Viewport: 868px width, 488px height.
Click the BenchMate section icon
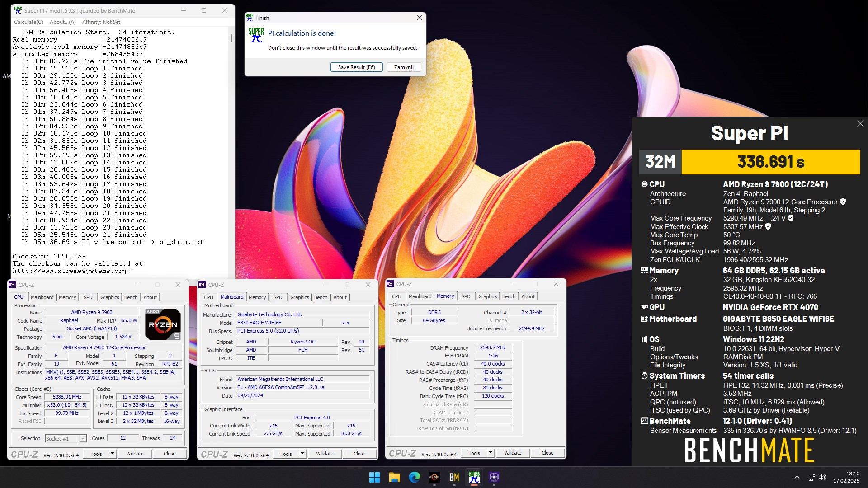click(644, 421)
